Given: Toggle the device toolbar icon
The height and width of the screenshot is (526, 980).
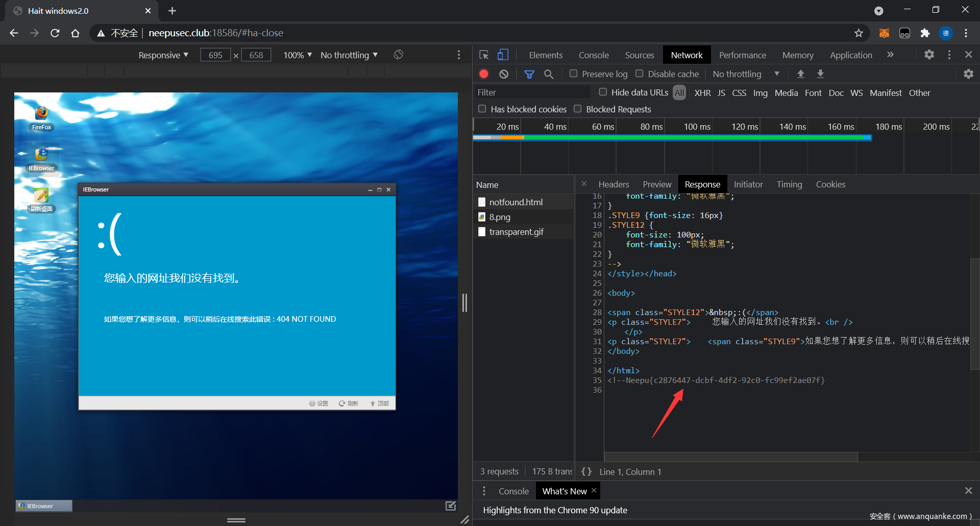Looking at the screenshot, I should coord(503,55).
